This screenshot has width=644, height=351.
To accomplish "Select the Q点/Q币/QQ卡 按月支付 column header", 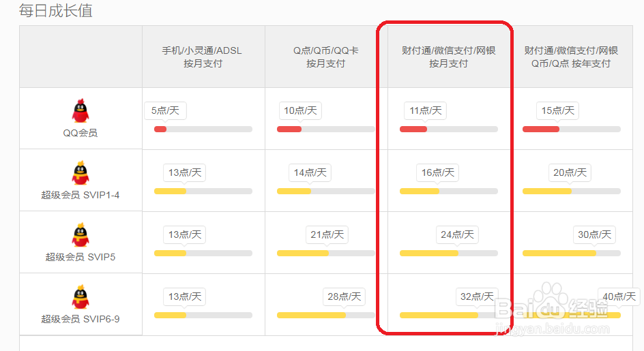I will [x=325, y=57].
